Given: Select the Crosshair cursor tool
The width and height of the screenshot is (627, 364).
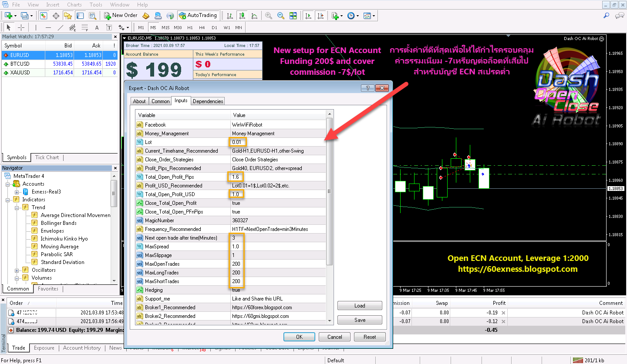Looking at the screenshot, I should (21, 28).
